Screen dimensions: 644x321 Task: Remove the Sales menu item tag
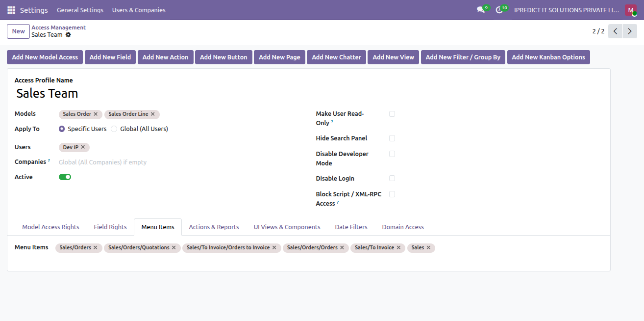click(x=428, y=248)
